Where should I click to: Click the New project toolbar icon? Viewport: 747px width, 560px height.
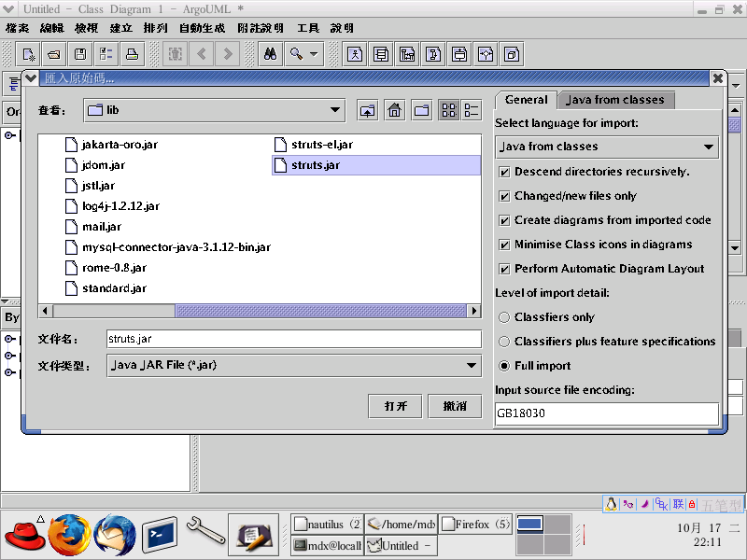[29, 54]
